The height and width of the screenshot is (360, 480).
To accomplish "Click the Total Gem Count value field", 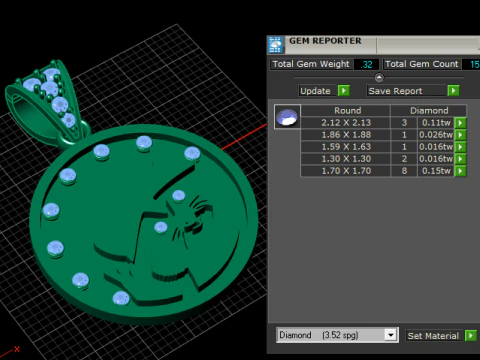I will tap(471, 64).
